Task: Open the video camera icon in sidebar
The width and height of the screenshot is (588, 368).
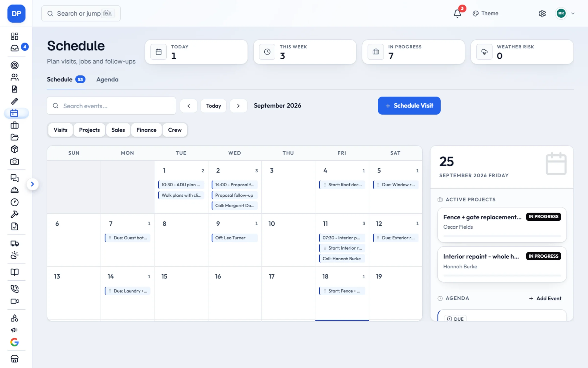Action: tap(15, 301)
